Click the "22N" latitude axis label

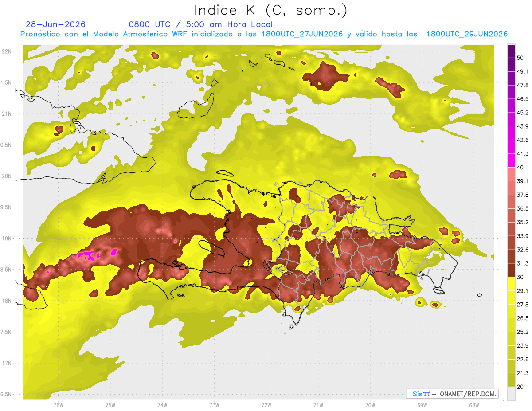click(x=6, y=51)
